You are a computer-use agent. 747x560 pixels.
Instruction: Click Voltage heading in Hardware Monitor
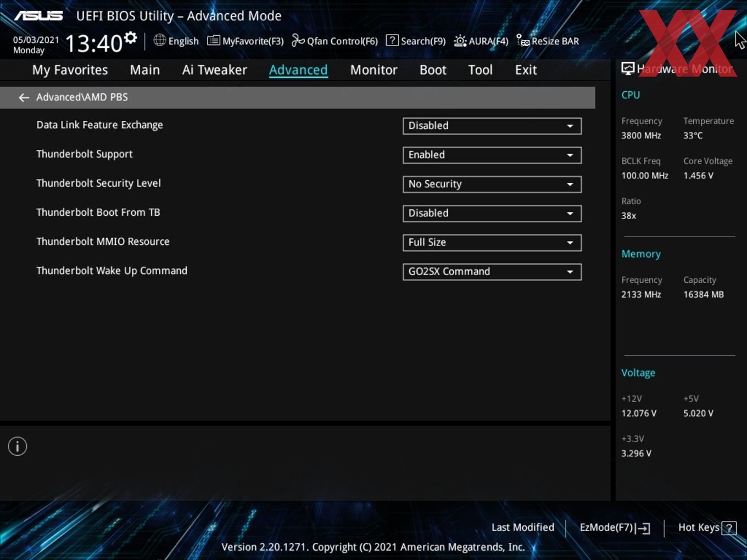tap(638, 373)
